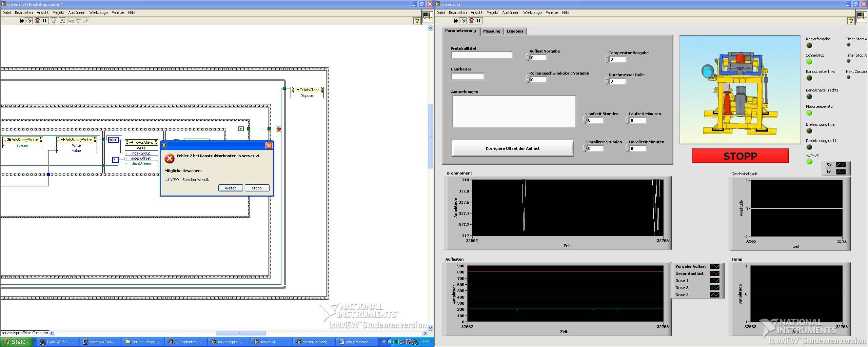
Task: Open Werkzeuge menu in the front panel window
Action: 532,13
